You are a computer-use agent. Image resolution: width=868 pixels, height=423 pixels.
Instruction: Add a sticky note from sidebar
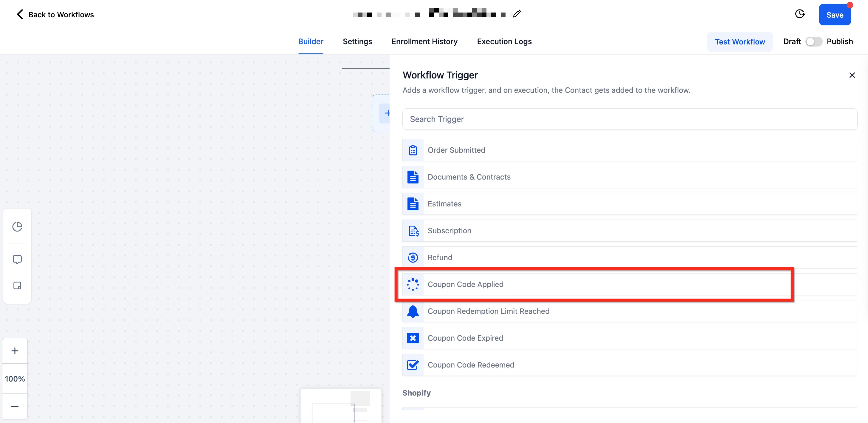(x=17, y=286)
